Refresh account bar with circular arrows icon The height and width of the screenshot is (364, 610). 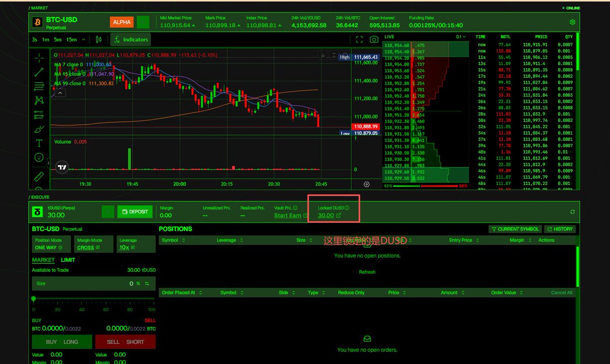click(573, 212)
